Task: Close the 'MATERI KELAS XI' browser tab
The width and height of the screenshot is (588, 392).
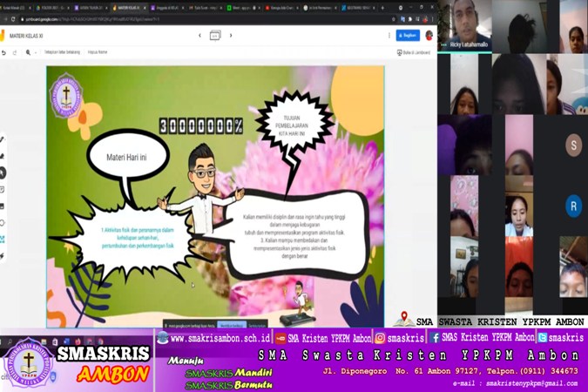Action: [x=145, y=8]
